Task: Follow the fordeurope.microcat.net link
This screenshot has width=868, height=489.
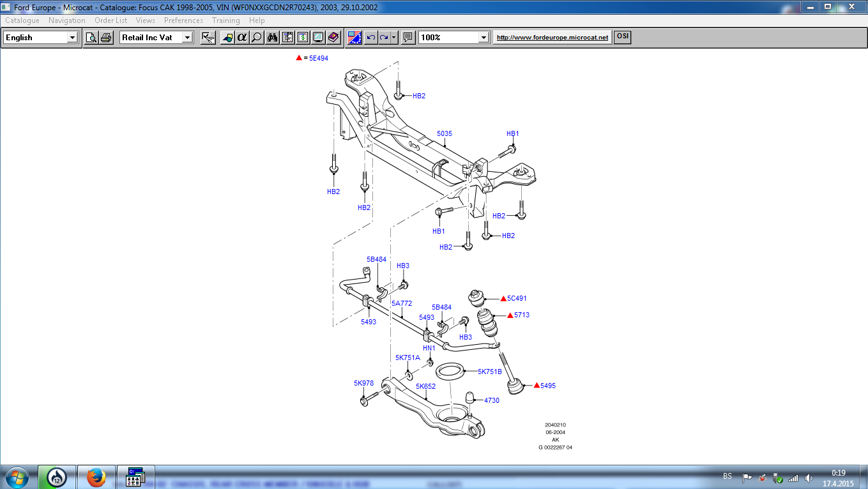Action: (552, 38)
